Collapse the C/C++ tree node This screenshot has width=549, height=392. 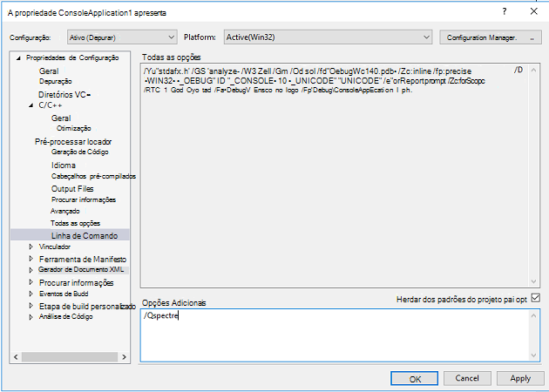coord(31,105)
